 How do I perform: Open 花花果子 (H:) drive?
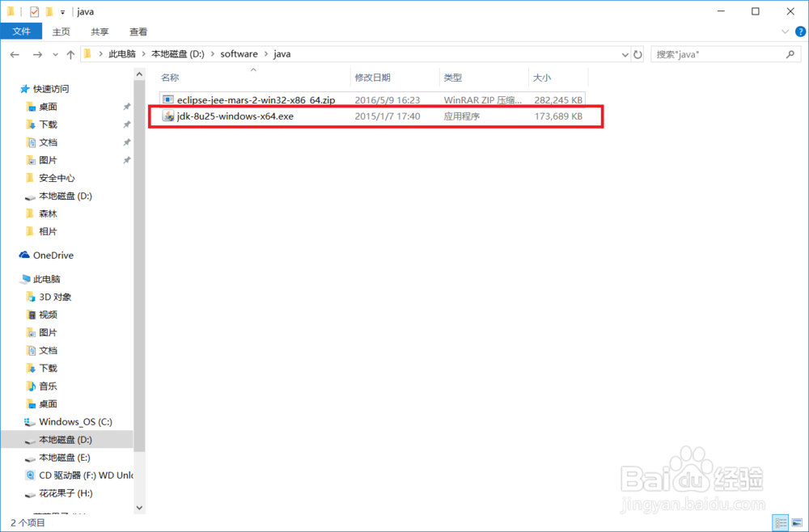(66, 494)
